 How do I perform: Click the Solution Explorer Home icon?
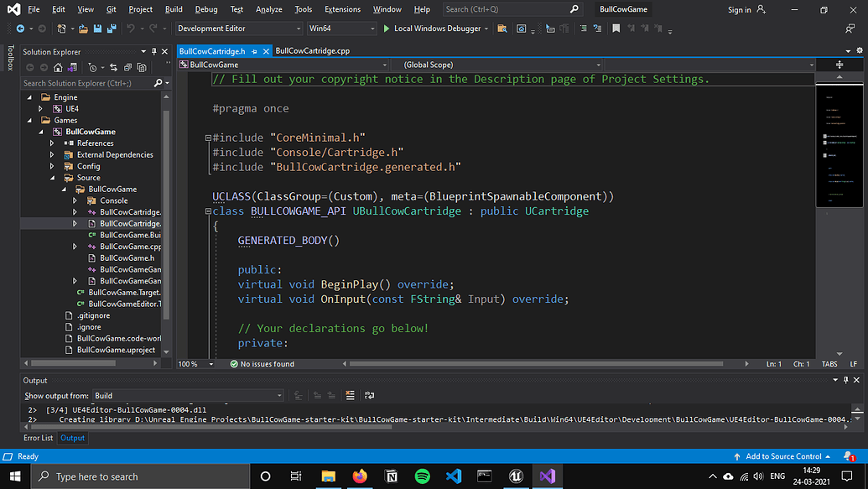point(59,69)
